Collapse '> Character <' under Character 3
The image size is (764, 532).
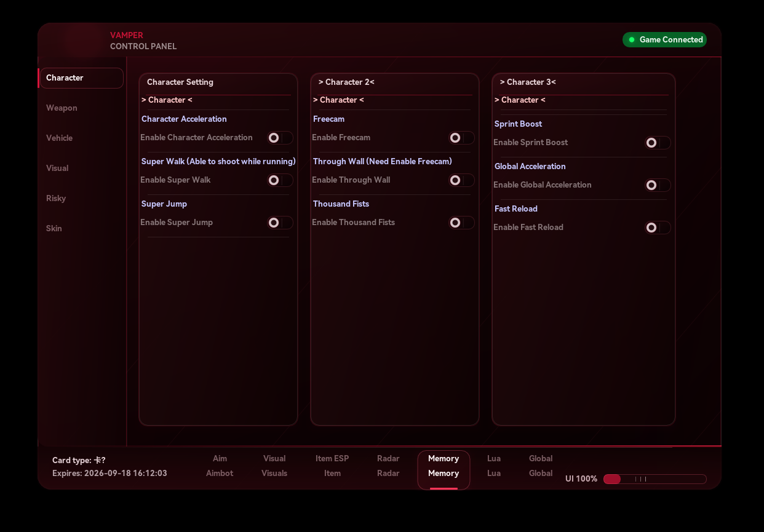520,100
